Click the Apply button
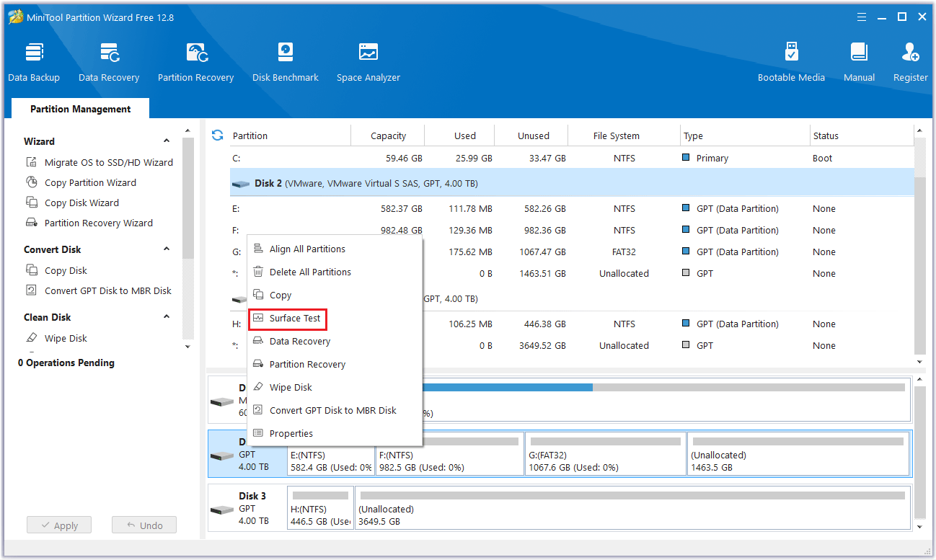 click(x=59, y=525)
